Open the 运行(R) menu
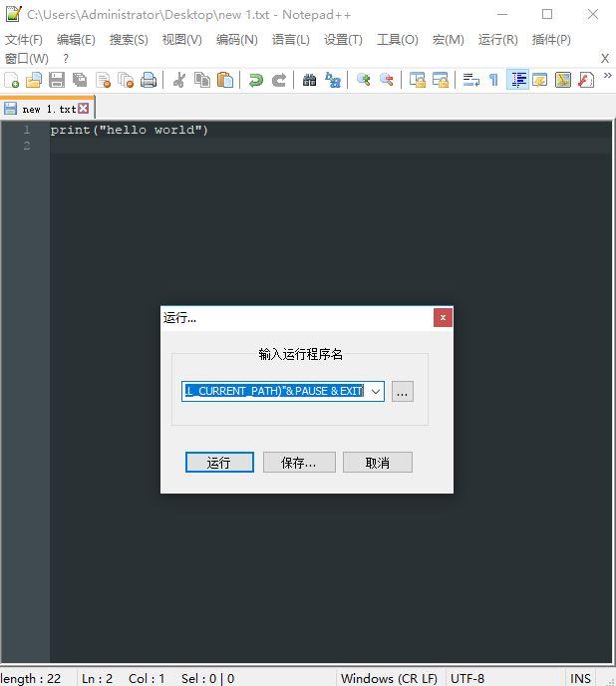This screenshot has height=686, width=616. coord(498,40)
